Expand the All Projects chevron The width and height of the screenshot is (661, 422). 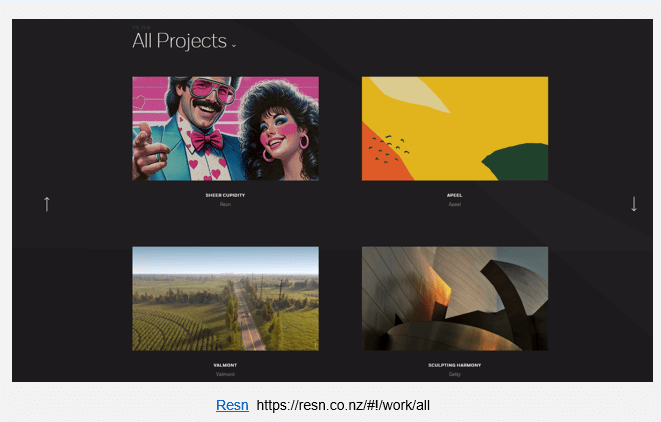[x=234, y=45]
